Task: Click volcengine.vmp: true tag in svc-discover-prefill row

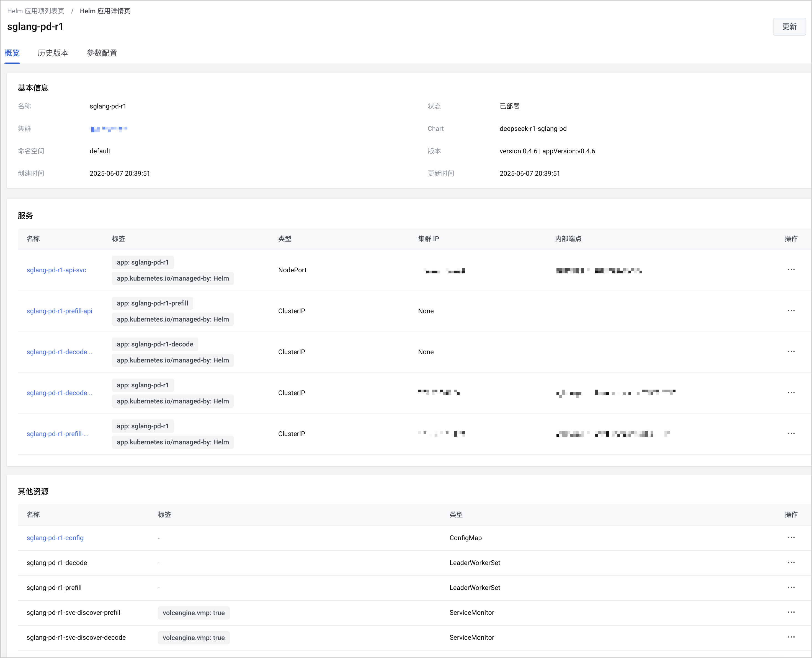Action: (194, 613)
